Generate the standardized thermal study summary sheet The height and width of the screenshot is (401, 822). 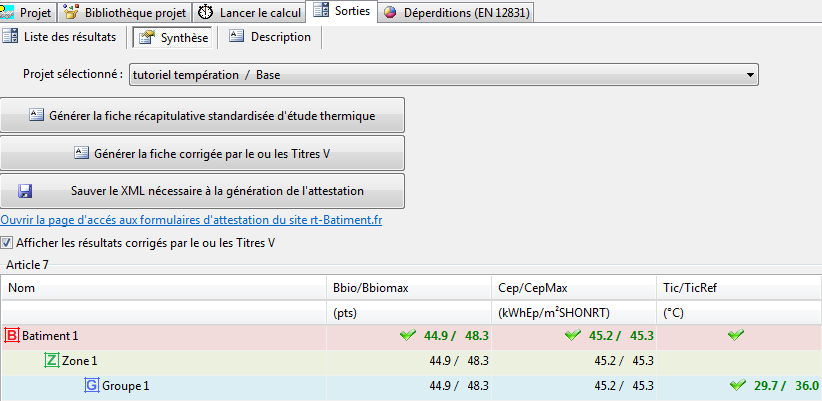202,115
